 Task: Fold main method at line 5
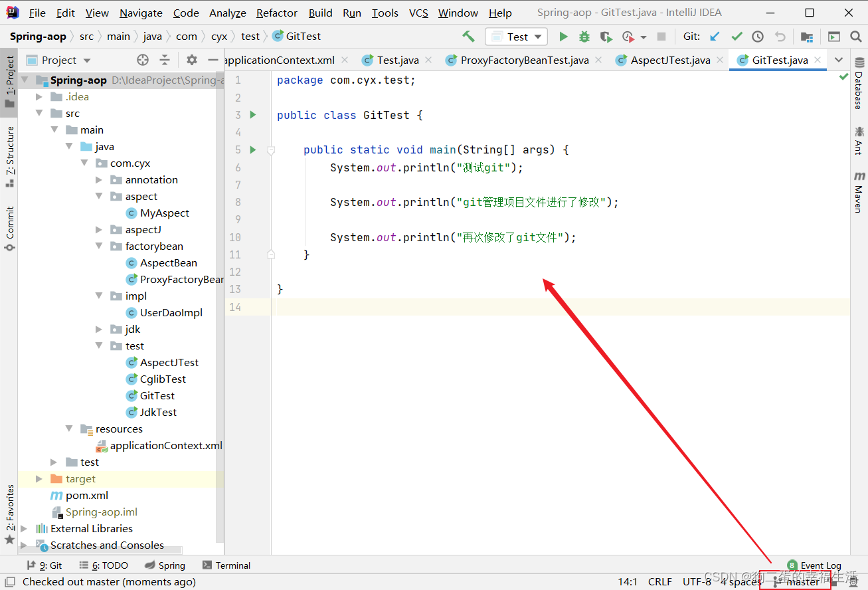click(270, 150)
